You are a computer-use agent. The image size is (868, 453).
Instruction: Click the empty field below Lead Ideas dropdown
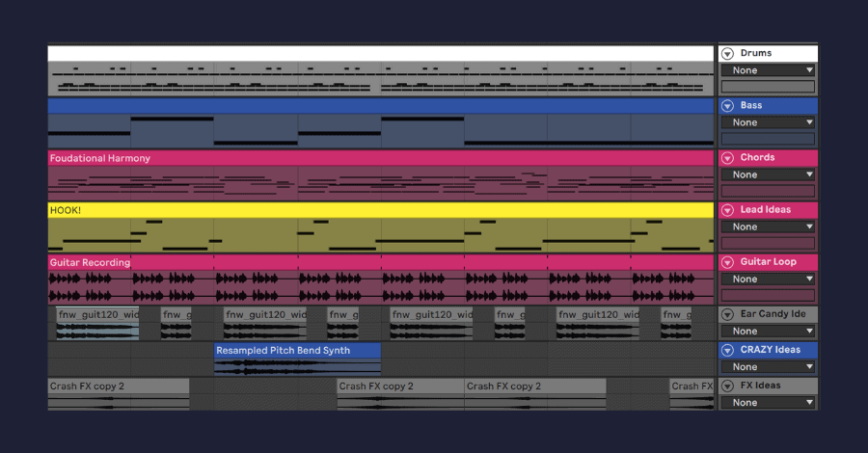coord(768,244)
